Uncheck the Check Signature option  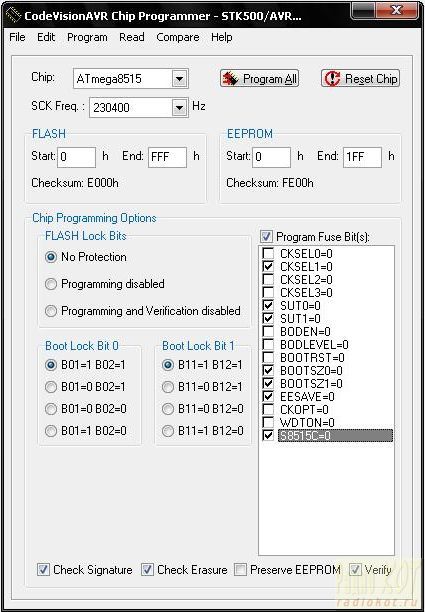pyautogui.click(x=43, y=569)
